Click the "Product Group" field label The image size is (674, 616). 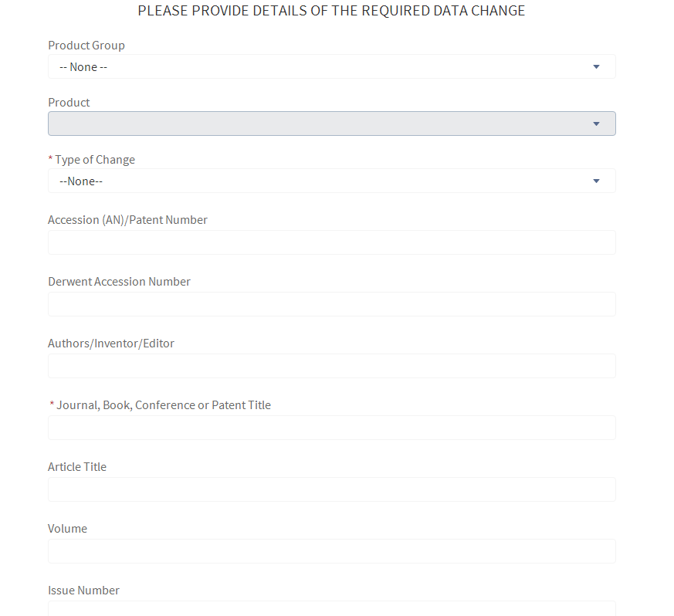tap(86, 46)
